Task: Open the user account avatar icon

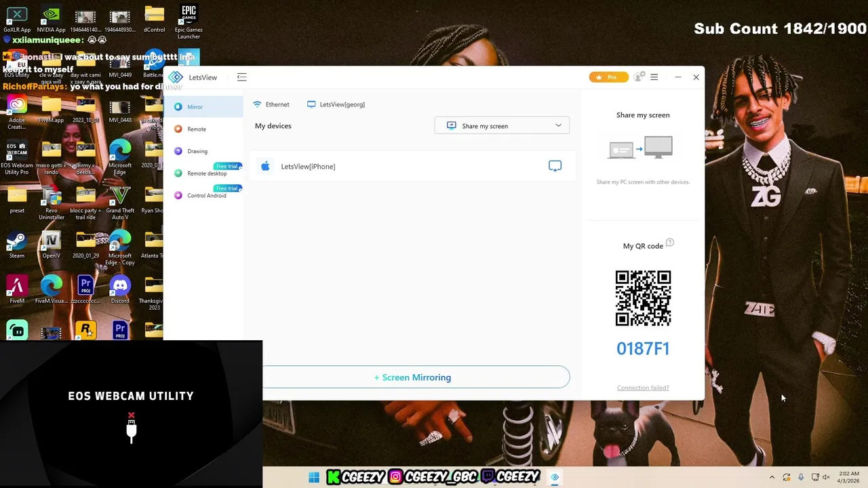Action: 638,77
